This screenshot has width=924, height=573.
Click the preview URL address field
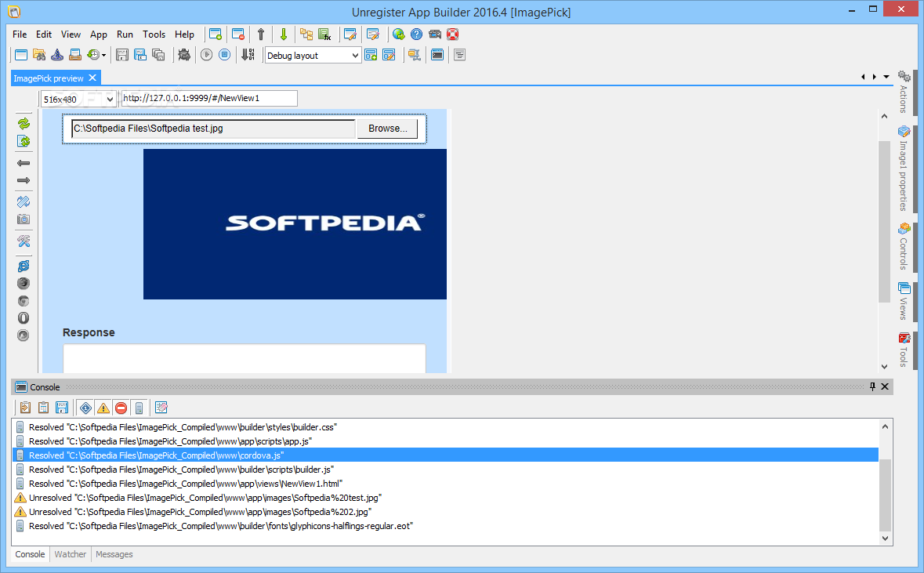pyautogui.click(x=209, y=99)
